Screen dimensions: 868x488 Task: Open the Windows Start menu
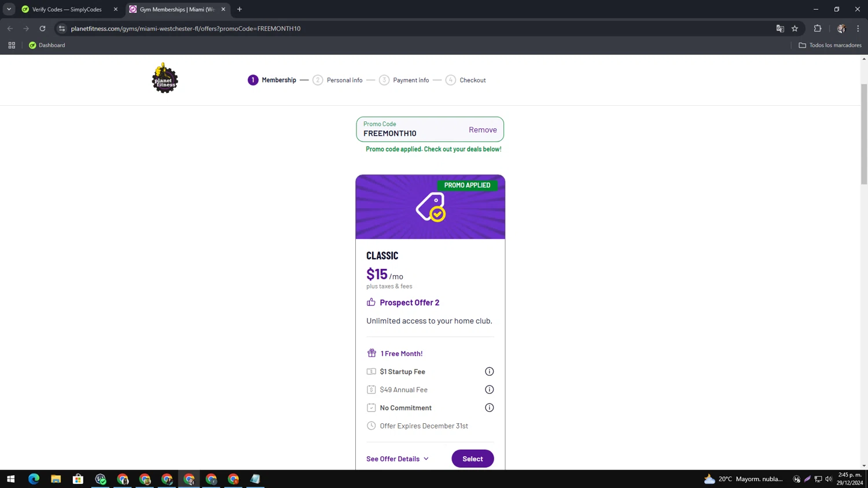click(10, 479)
